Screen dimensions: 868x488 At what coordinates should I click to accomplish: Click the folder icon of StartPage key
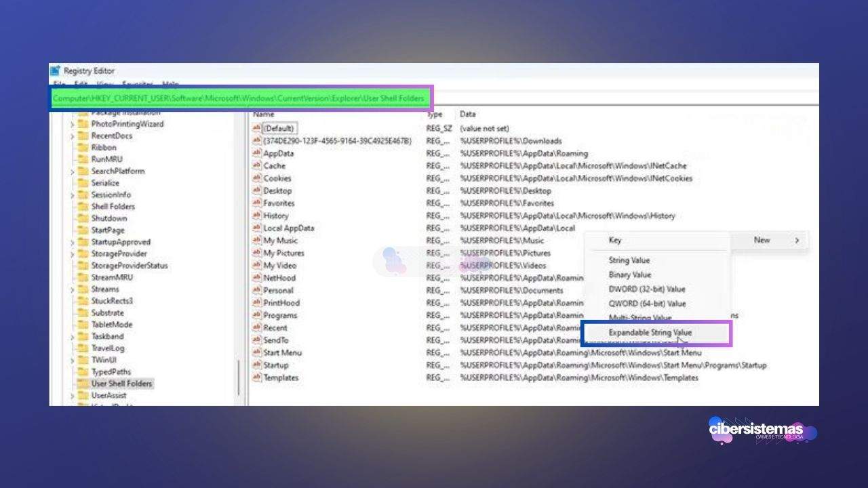(83, 230)
